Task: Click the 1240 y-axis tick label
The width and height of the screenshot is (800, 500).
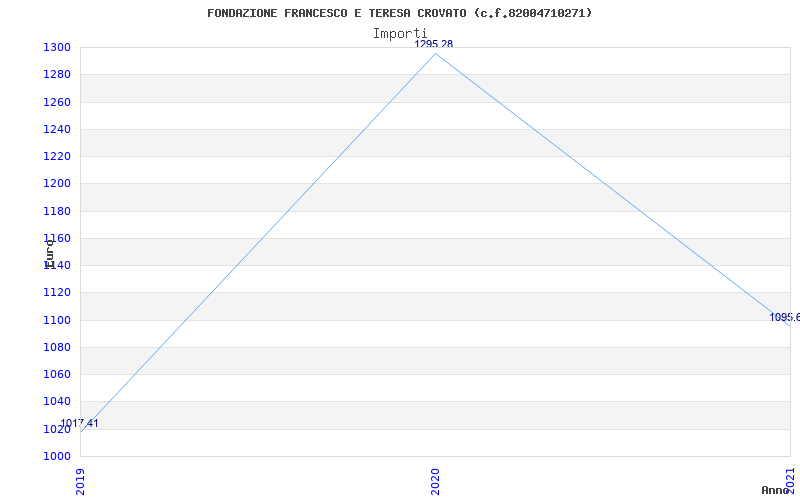Action: click(x=57, y=130)
